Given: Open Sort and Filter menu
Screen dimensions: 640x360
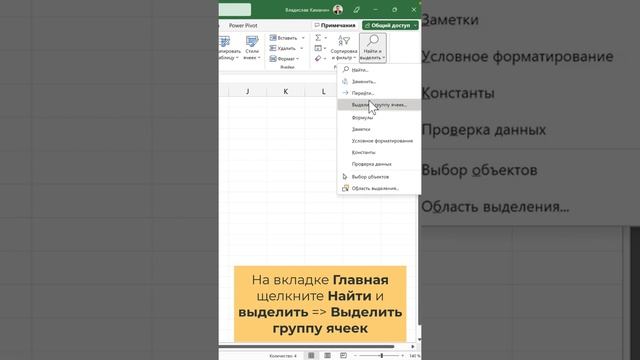Looking at the screenshot, I should (x=344, y=48).
